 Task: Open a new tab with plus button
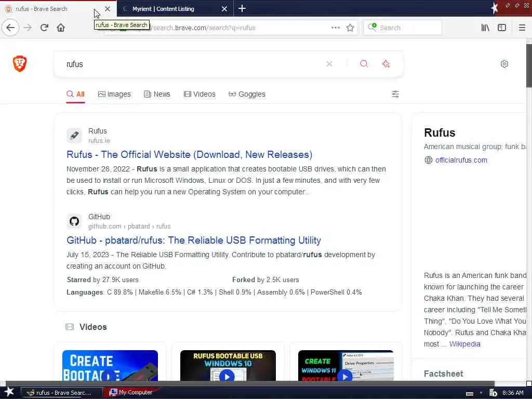click(242, 8)
